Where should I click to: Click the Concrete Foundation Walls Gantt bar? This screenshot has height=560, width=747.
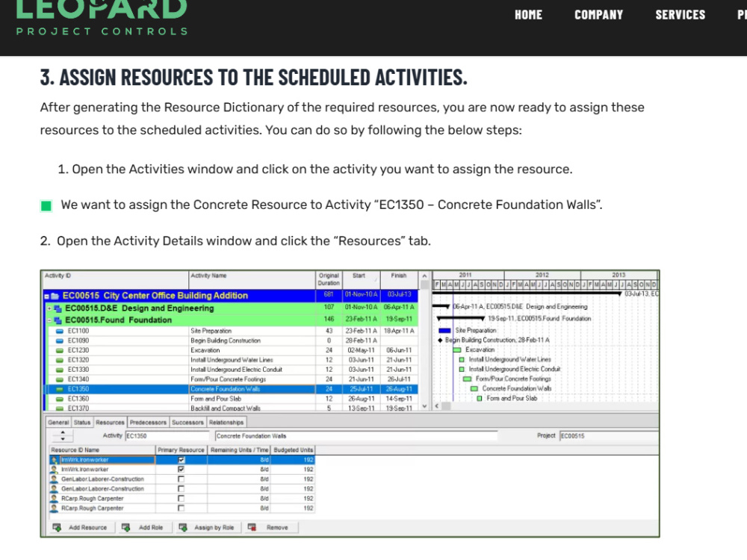[474, 388]
